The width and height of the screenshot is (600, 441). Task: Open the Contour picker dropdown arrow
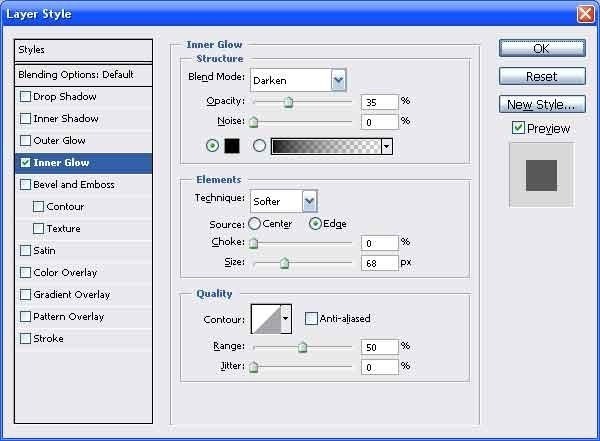pyautogui.click(x=286, y=319)
